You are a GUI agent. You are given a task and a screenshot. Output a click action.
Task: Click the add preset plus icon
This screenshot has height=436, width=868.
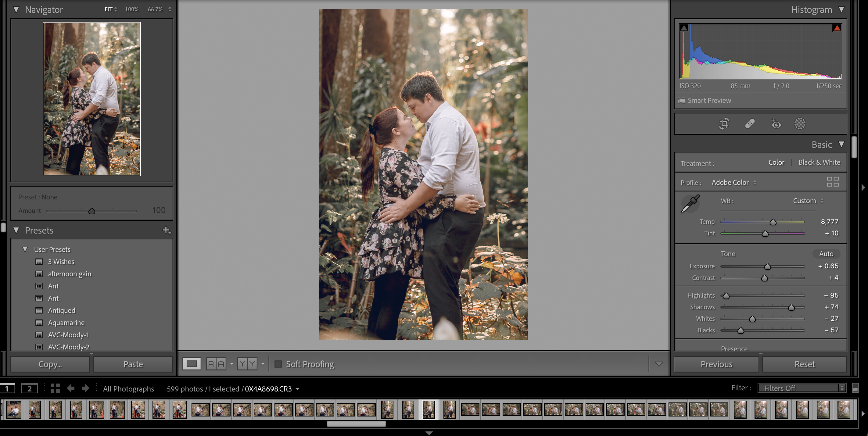pyautogui.click(x=167, y=230)
